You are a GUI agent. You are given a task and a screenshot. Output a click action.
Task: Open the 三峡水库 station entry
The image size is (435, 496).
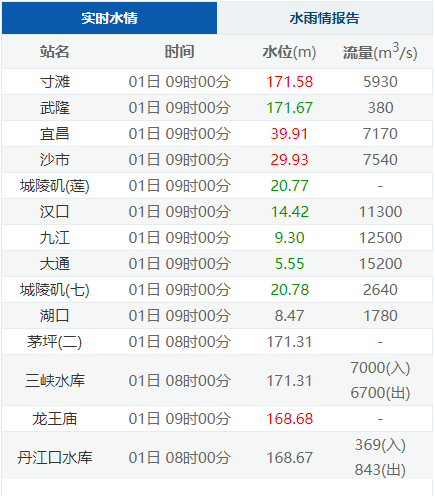click(x=55, y=380)
